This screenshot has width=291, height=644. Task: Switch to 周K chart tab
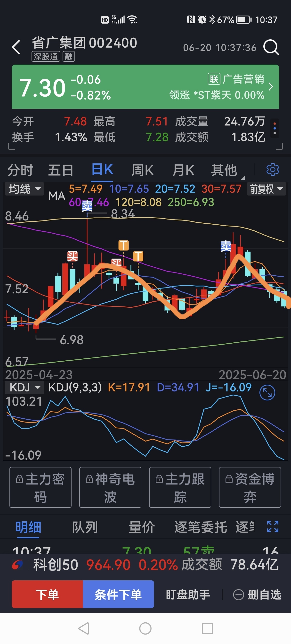tap(143, 170)
